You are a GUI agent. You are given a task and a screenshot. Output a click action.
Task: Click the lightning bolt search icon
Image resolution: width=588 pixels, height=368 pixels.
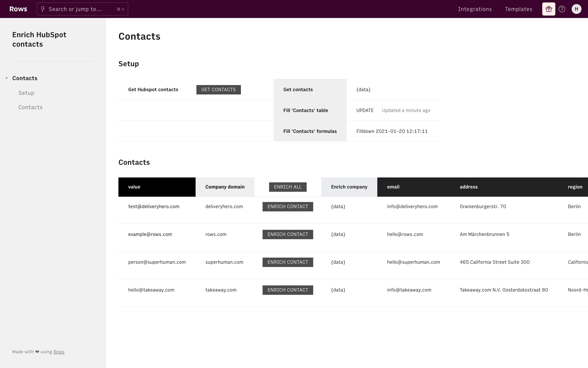(43, 9)
